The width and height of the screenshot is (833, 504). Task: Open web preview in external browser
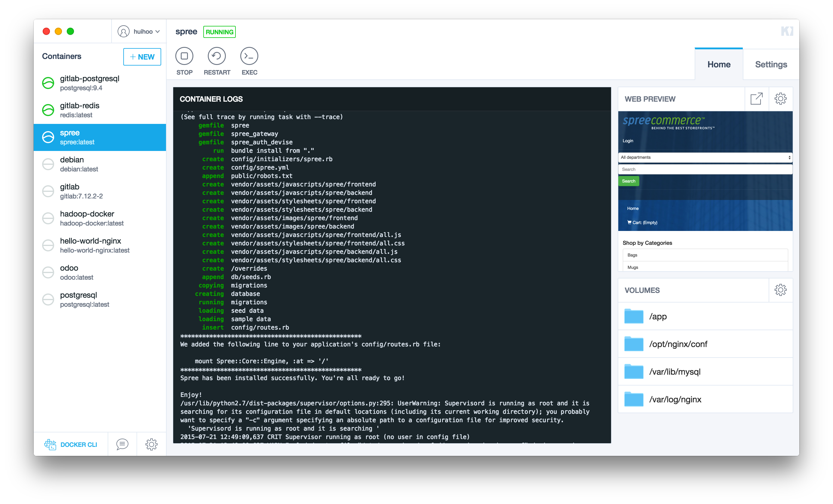click(756, 99)
